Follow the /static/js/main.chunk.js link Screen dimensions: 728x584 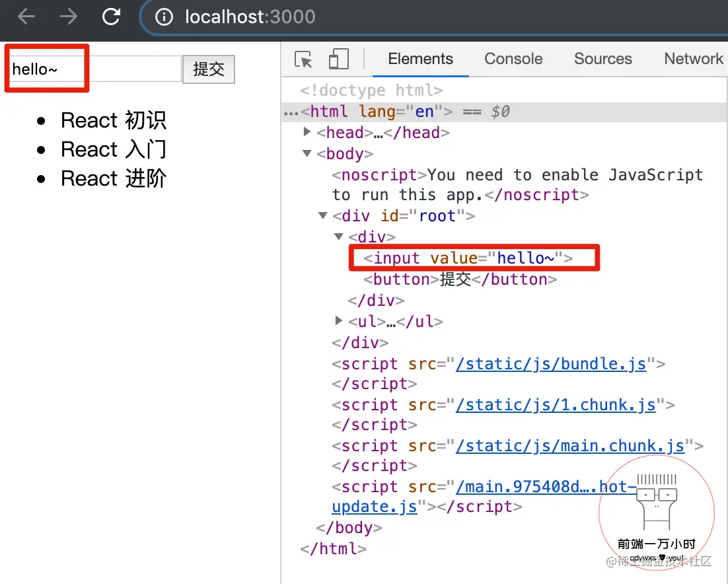point(570,446)
